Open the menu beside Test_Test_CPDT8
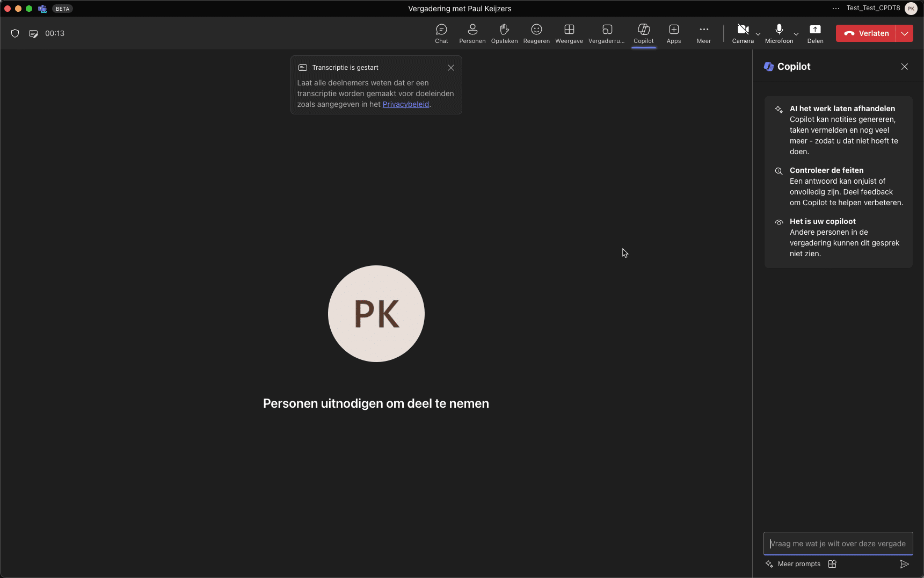 (x=835, y=9)
